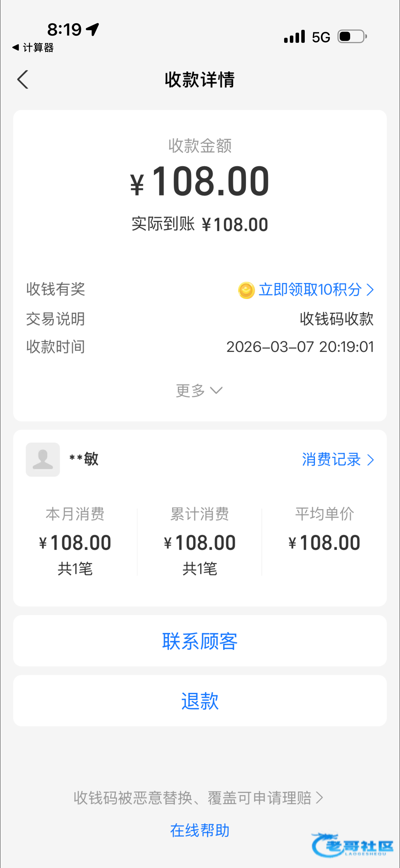
Task: Tap the customer name **敏
Action: tap(84, 459)
